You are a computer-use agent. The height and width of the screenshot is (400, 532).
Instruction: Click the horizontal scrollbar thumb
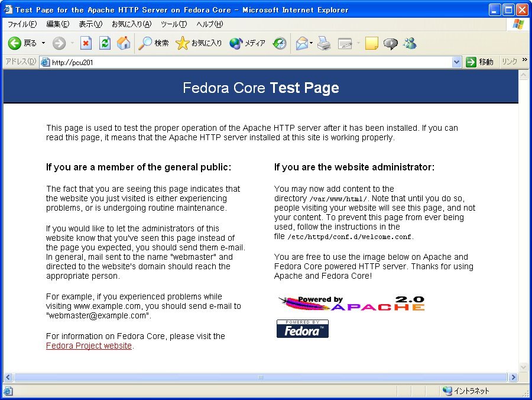tap(261, 378)
